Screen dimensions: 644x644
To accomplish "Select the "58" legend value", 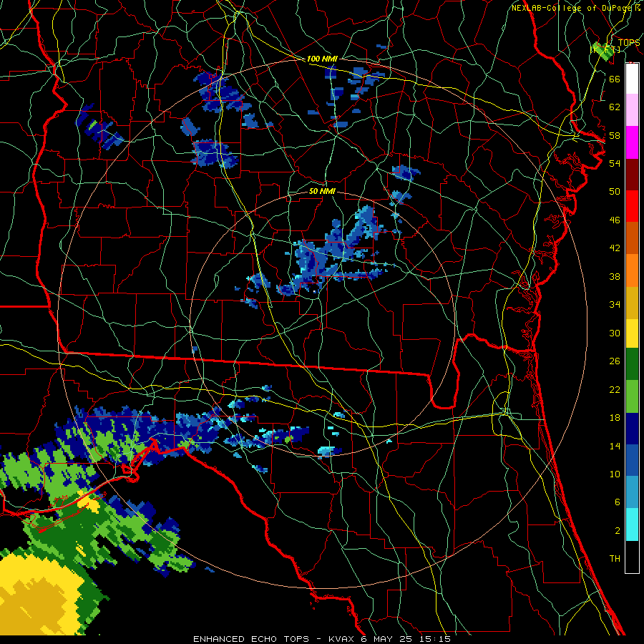I will coord(615,135).
